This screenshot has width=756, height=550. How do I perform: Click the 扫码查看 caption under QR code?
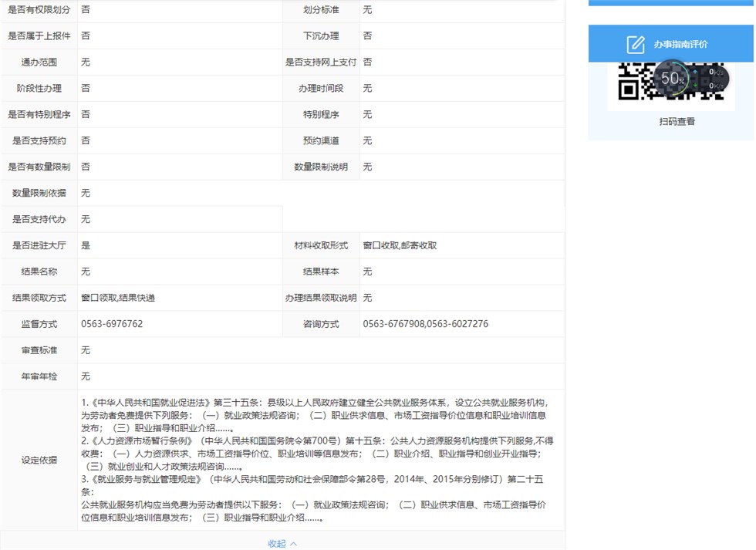677,122
